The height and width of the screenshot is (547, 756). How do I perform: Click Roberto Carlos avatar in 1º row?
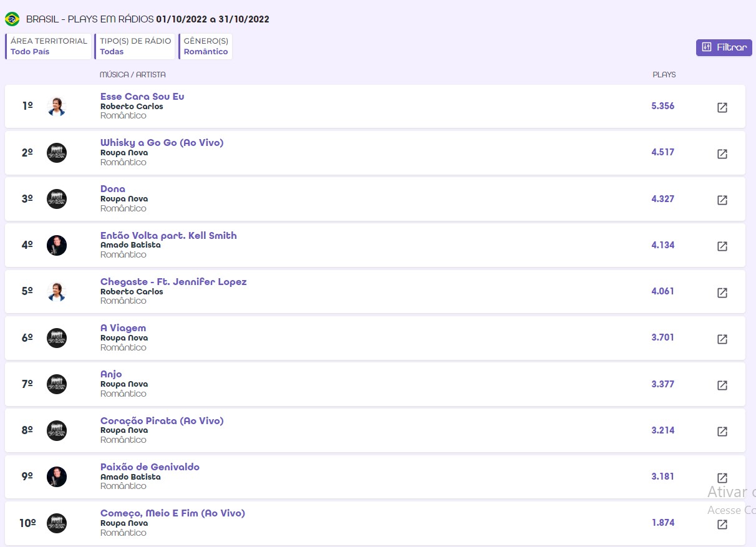[x=57, y=107]
